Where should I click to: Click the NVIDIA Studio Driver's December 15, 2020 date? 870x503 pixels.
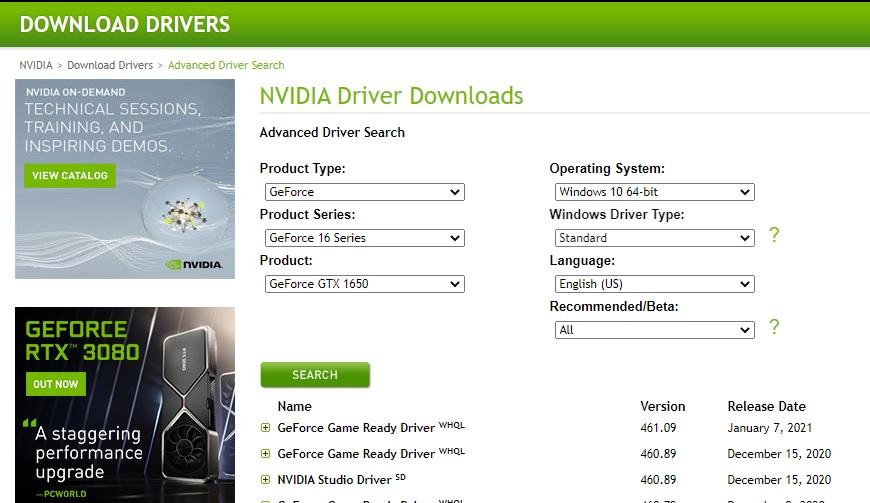(x=779, y=480)
